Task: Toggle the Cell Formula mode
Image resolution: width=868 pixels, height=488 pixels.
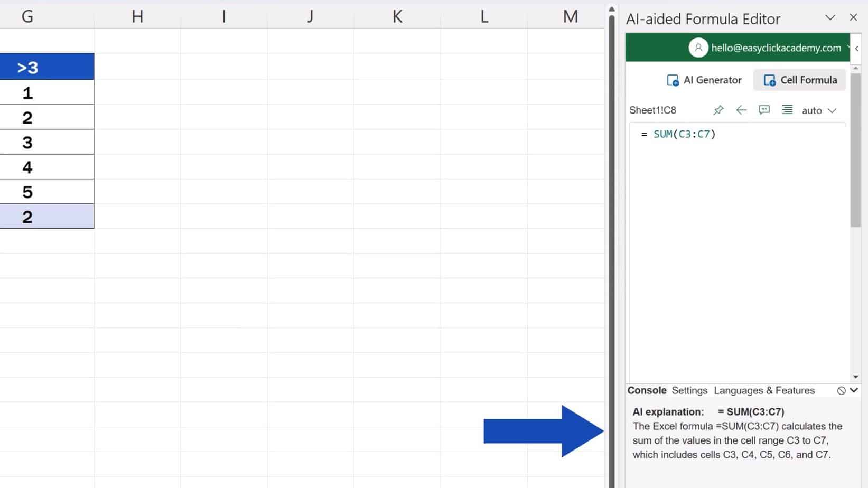Action: point(799,80)
